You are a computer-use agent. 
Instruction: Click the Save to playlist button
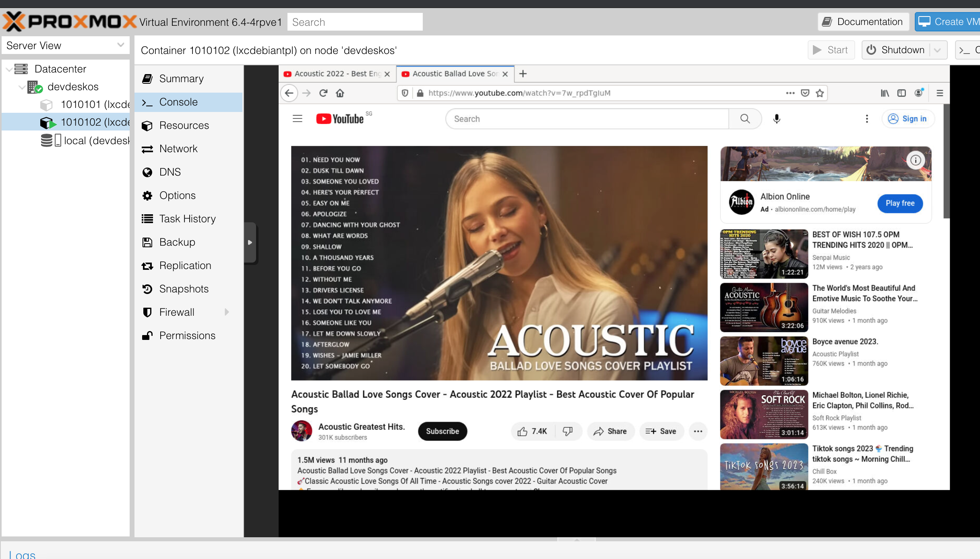click(661, 431)
